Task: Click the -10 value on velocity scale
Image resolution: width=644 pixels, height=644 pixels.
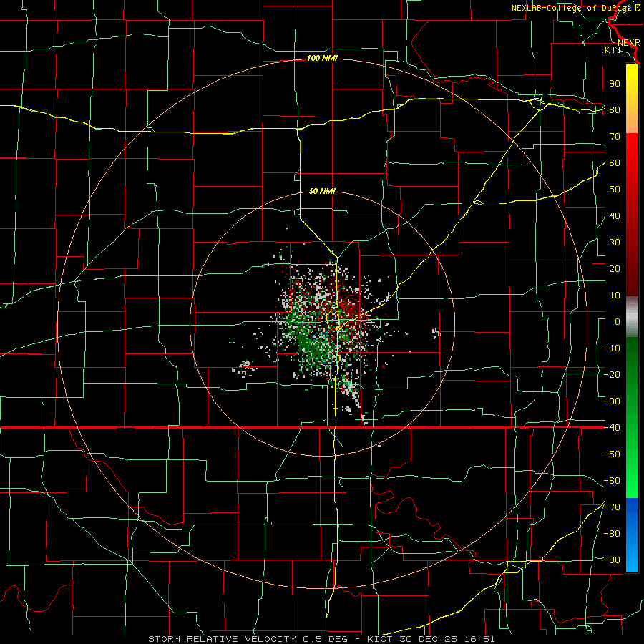Action: pos(612,348)
